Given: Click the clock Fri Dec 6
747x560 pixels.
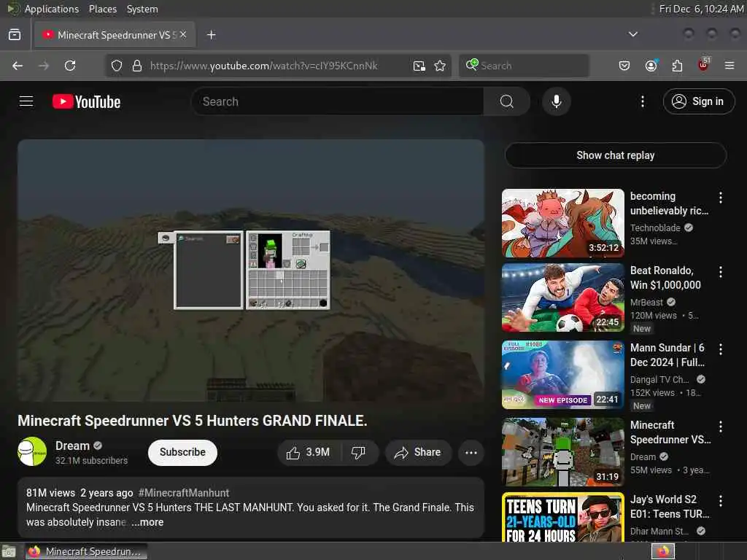Looking at the screenshot, I should point(701,9).
